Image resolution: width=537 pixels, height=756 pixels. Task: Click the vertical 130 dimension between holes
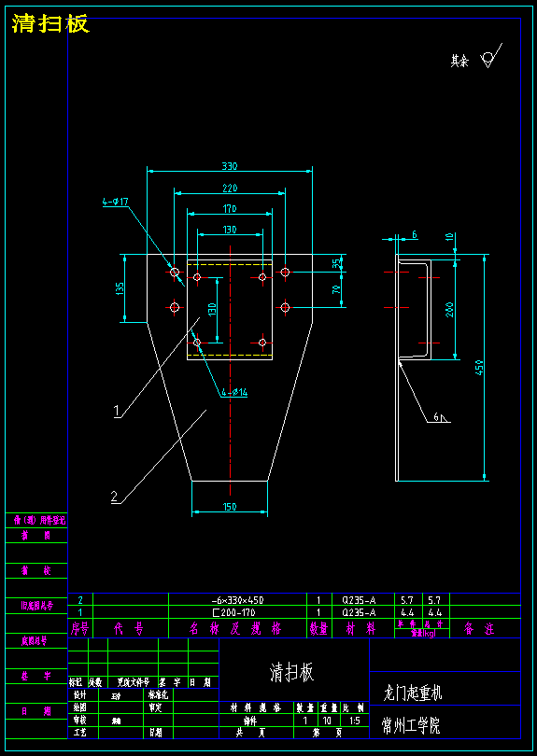point(211,310)
